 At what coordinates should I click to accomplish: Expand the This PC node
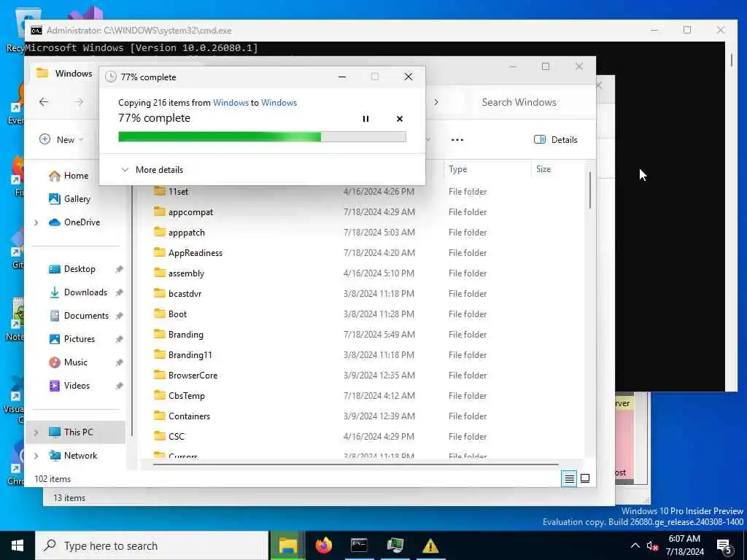pyautogui.click(x=36, y=432)
